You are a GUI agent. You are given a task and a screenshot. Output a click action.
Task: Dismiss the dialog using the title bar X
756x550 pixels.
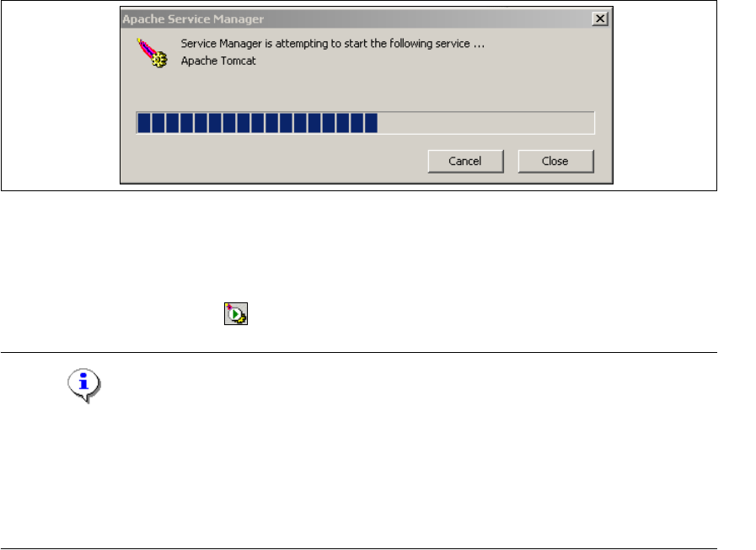[x=600, y=19]
